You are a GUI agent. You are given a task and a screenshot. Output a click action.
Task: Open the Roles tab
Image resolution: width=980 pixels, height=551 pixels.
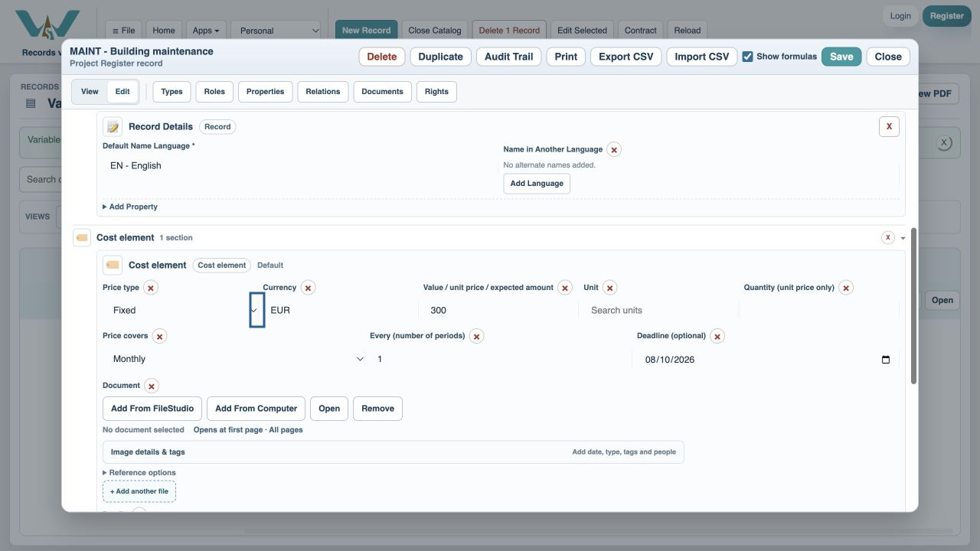point(214,92)
